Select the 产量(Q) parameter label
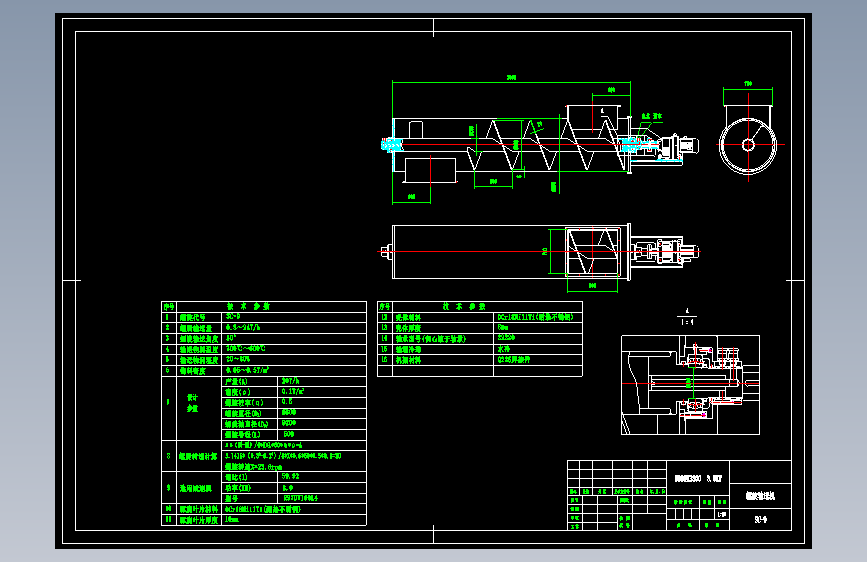 point(237,381)
